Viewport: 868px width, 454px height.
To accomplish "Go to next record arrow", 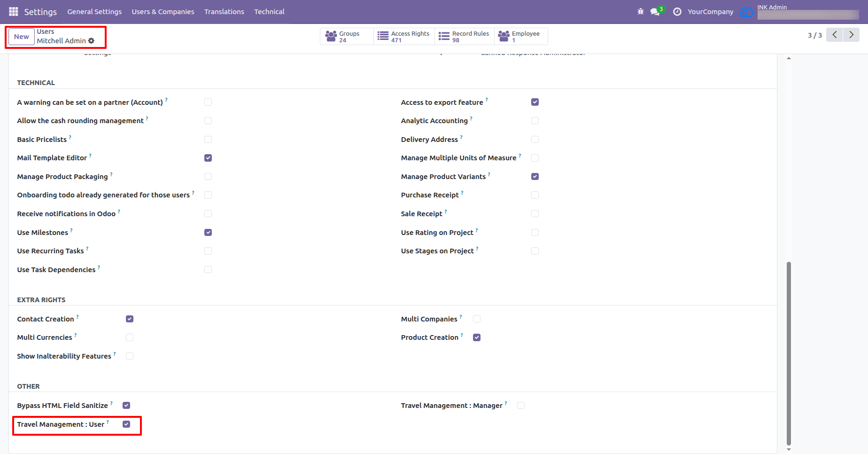I will point(851,35).
